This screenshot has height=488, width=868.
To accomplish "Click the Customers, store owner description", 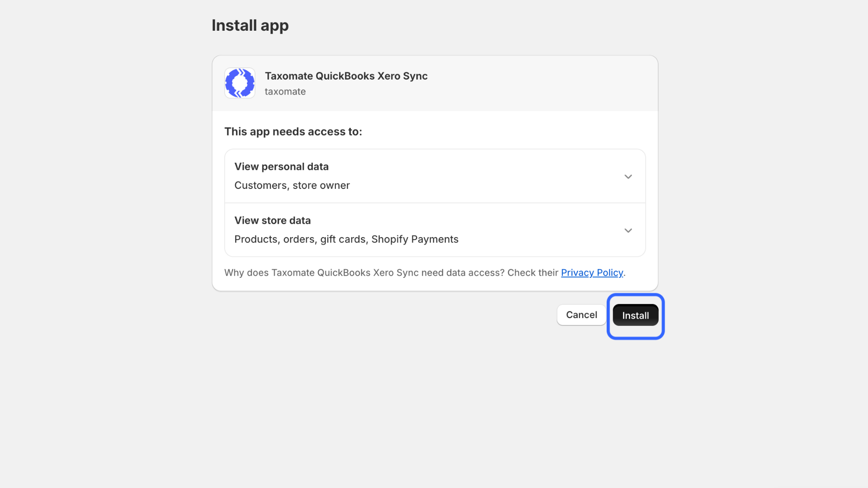I will tap(292, 186).
